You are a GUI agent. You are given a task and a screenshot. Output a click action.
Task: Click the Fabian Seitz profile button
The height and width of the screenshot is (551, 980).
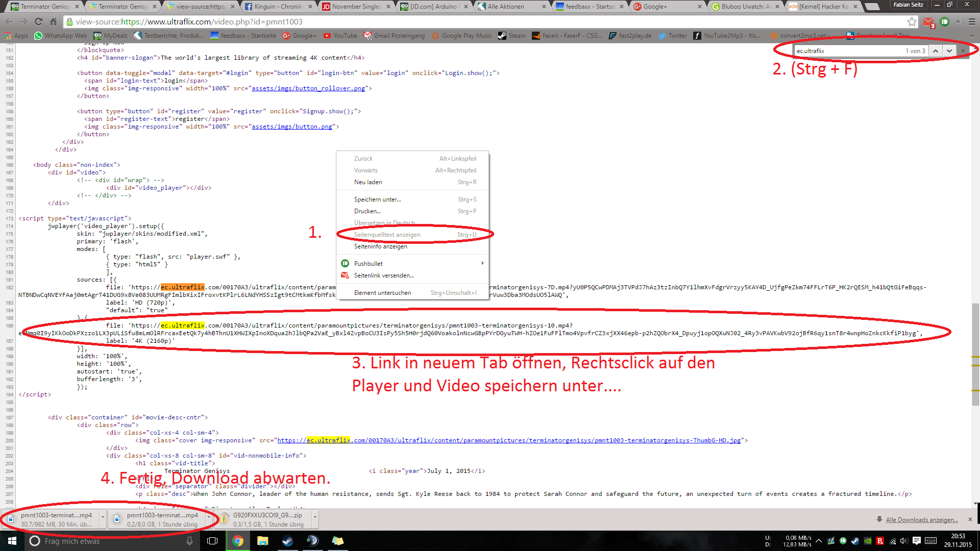click(x=908, y=5)
